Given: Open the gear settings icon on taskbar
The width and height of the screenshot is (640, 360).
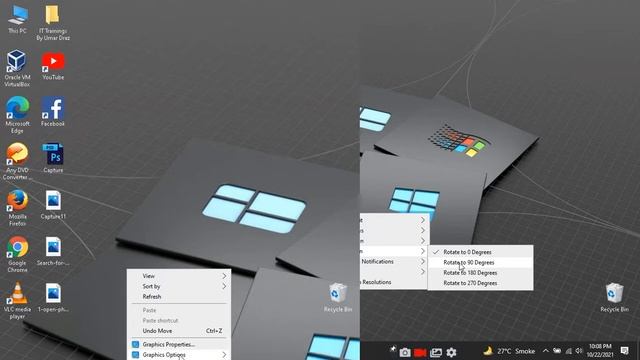Looking at the screenshot, I should click(451, 352).
